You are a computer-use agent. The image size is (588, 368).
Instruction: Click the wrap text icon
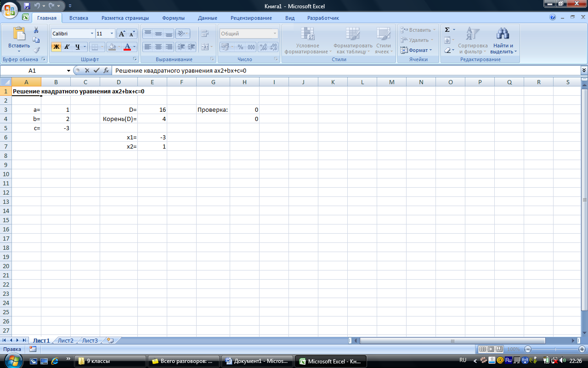pos(205,34)
